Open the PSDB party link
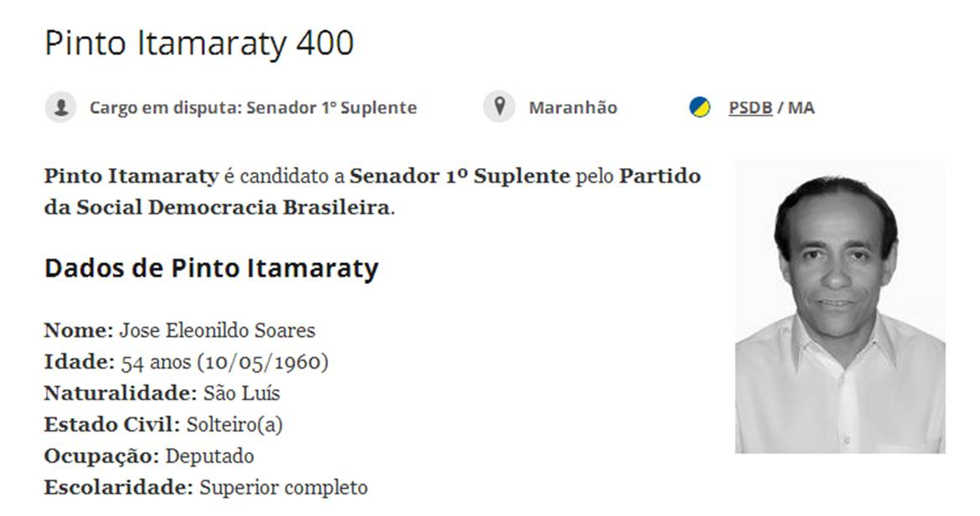 (750, 108)
